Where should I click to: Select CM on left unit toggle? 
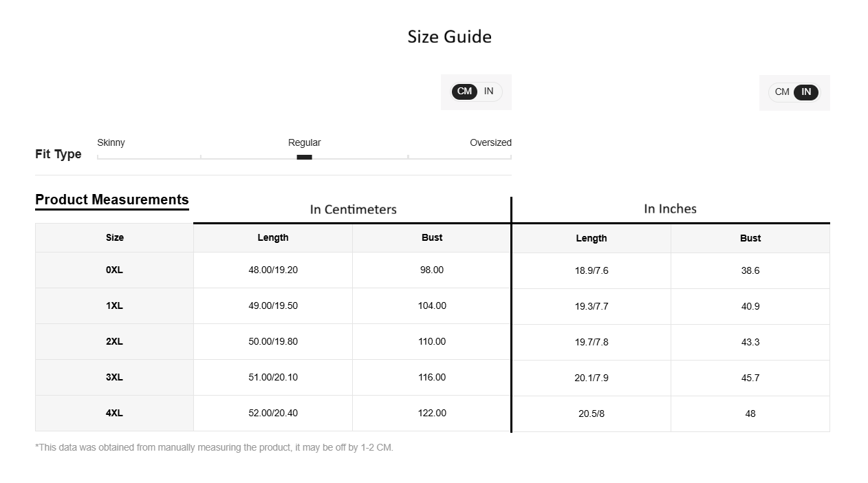[x=464, y=92]
